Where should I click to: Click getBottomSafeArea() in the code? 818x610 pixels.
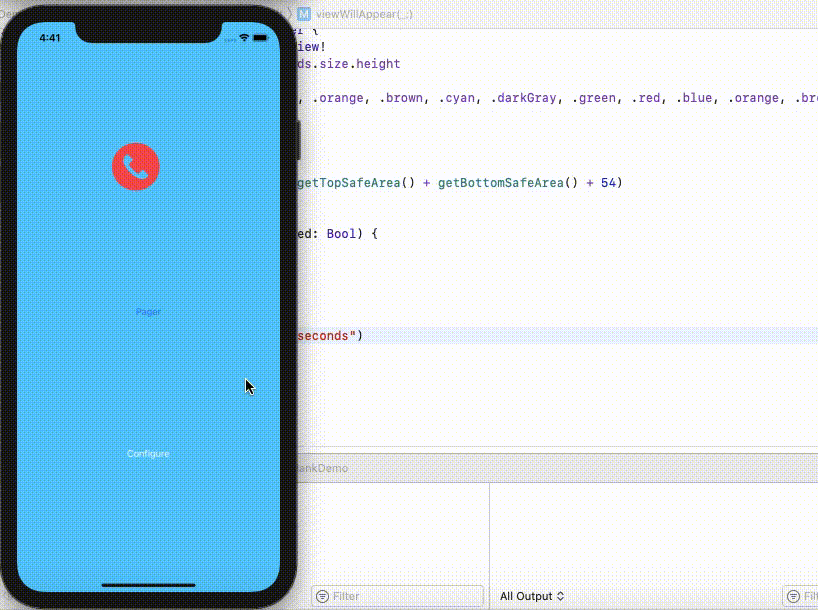point(508,183)
